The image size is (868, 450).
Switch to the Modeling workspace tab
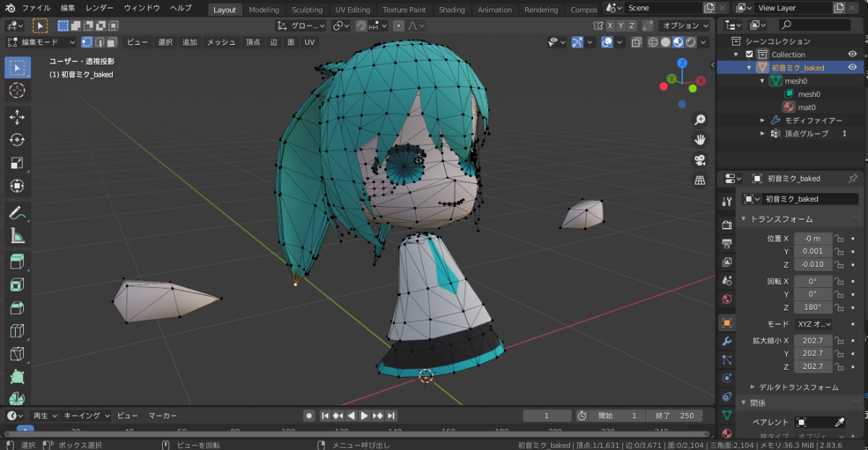pos(264,9)
